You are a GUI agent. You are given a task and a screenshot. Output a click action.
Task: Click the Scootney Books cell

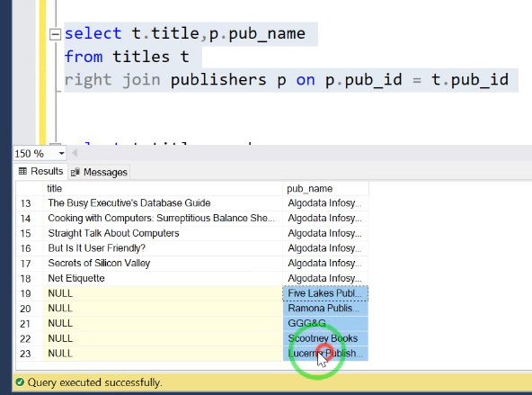(325, 338)
